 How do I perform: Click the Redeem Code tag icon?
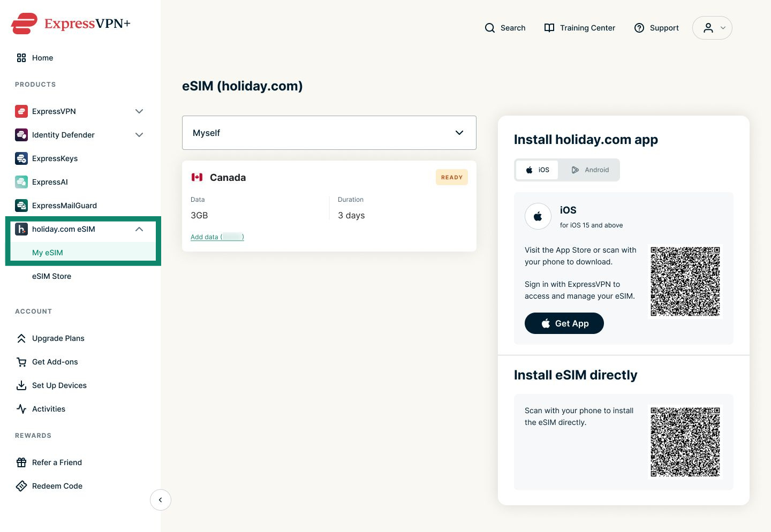coord(21,486)
